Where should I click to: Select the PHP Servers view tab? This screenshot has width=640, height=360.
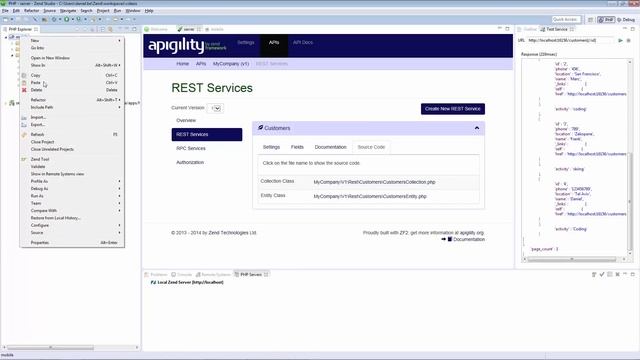pos(251,274)
